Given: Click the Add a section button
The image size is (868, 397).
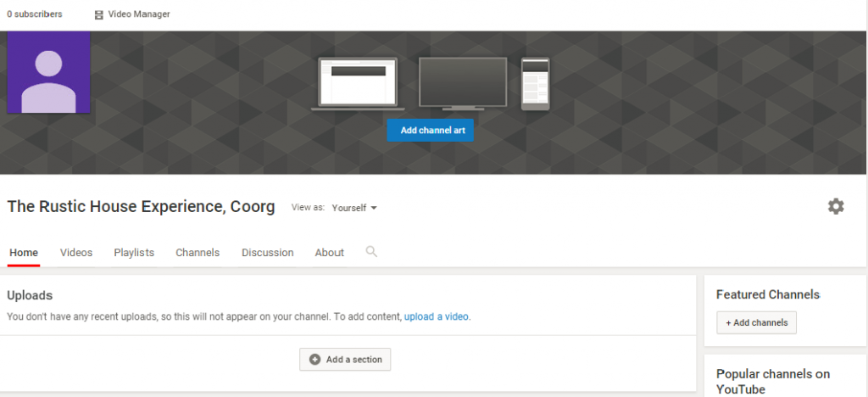Looking at the screenshot, I should (x=345, y=360).
